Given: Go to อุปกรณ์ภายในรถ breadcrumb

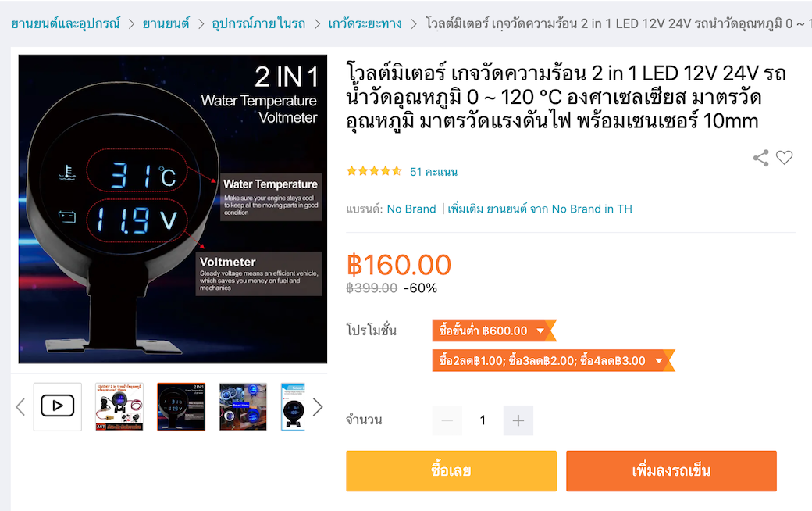Looking at the screenshot, I should pyautogui.click(x=258, y=24).
